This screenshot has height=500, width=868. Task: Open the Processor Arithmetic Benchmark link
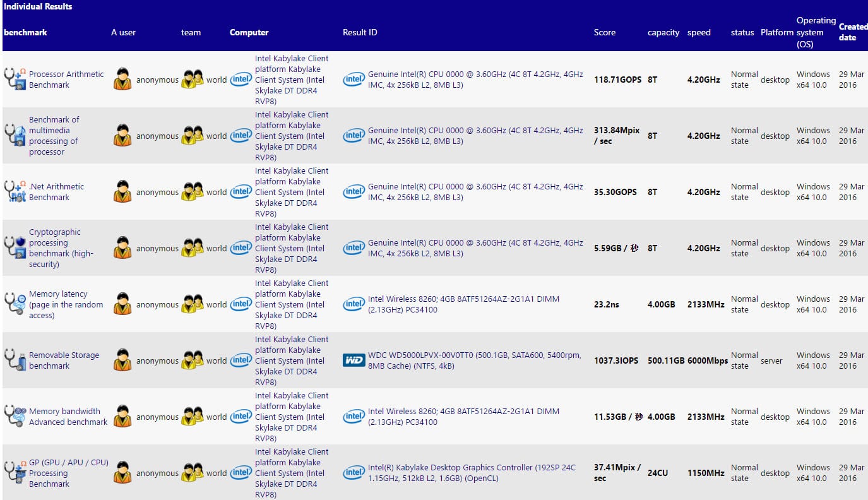(66, 80)
